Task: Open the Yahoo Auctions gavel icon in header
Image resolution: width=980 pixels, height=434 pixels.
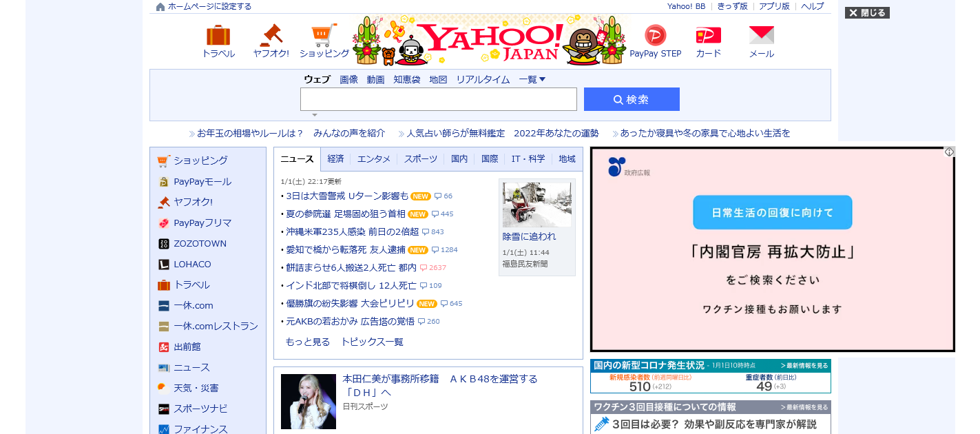Action: click(271, 35)
